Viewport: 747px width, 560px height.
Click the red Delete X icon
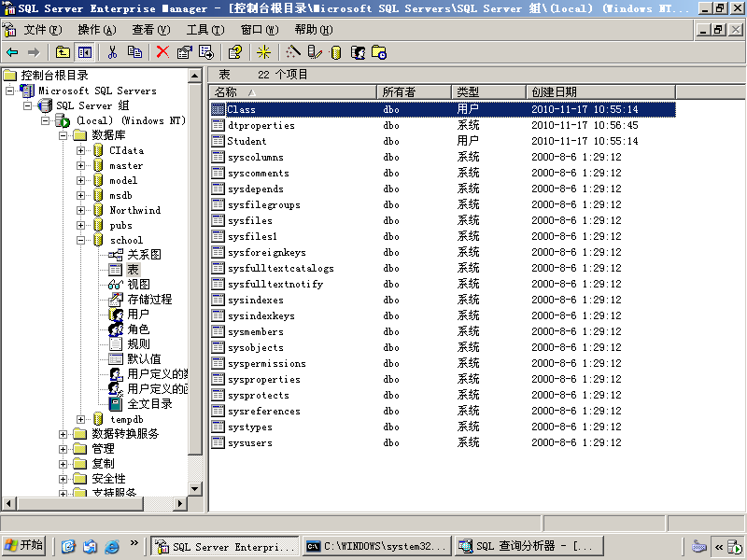point(162,52)
